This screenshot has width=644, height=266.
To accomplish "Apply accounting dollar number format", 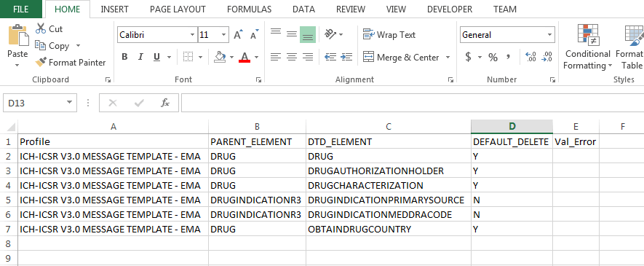I will click(468, 57).
